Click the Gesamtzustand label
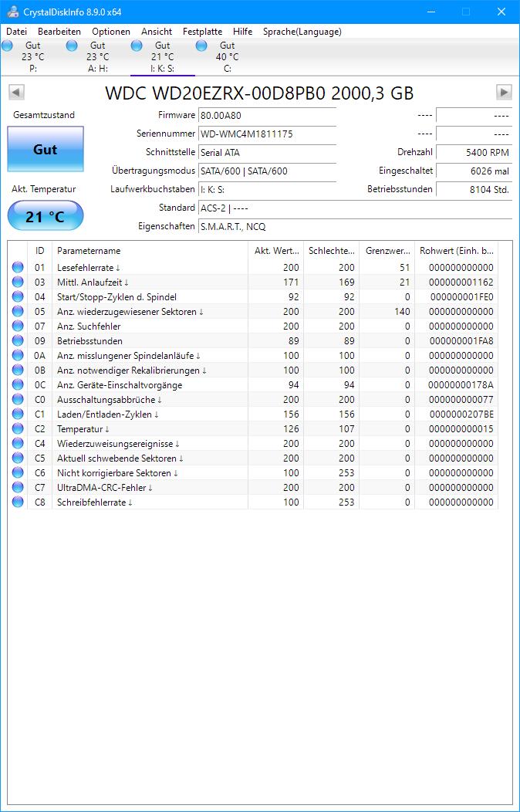Viewport: 520px width, 812px height. coord(44,115)
